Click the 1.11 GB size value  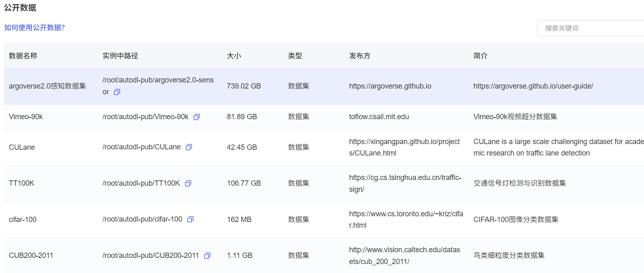click(x=240, y=255)
